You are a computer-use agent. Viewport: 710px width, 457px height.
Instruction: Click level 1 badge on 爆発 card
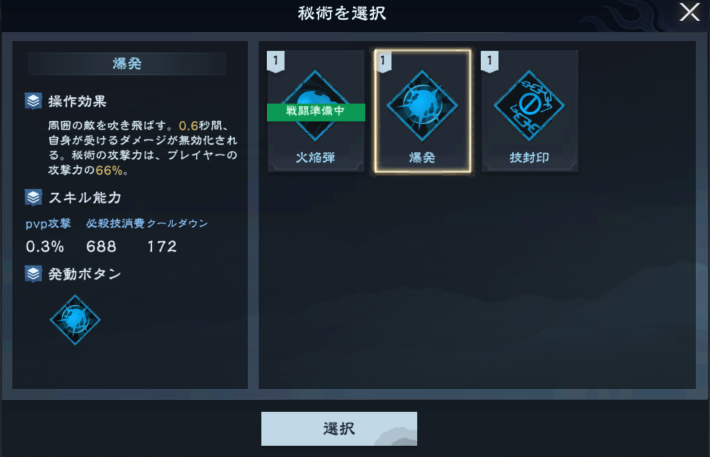[x=383, y=61]
